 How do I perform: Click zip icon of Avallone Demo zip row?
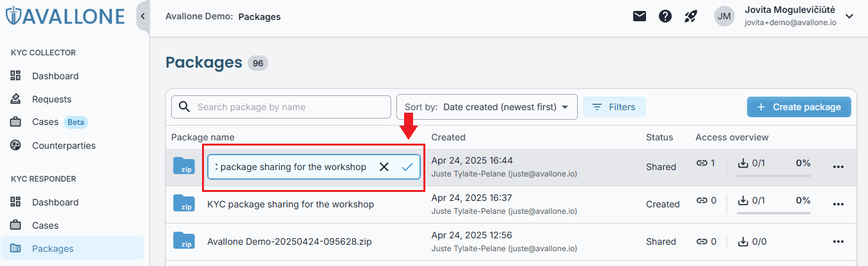point(184,242)
